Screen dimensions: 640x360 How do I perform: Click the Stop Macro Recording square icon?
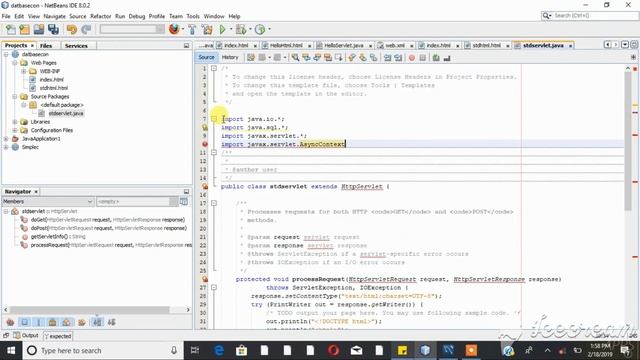422,58
